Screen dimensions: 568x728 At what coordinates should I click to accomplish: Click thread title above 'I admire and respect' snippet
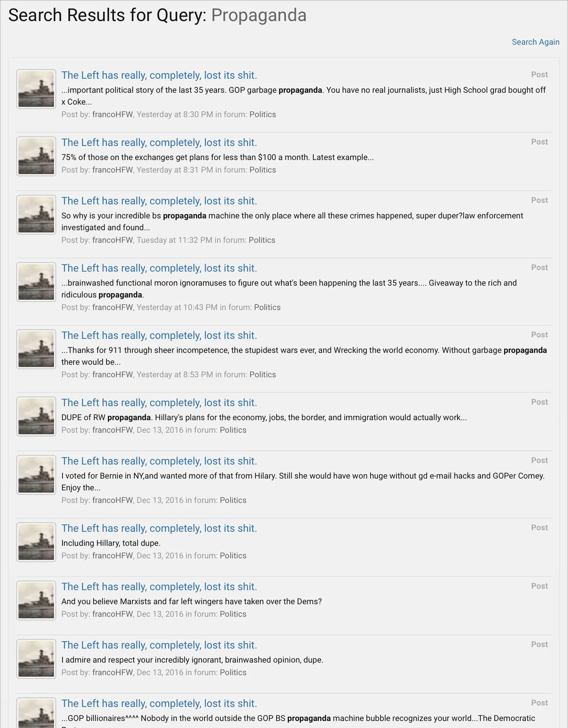click(159, 645)
